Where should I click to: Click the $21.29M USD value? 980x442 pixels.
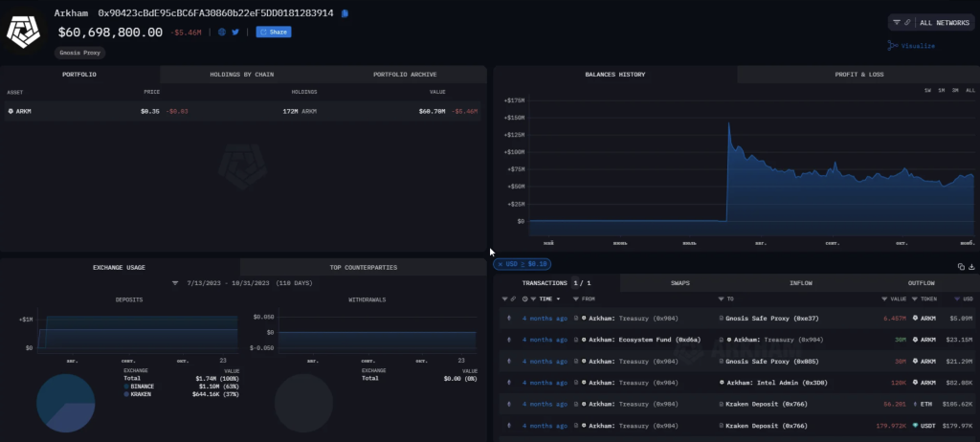pos(961,362)
